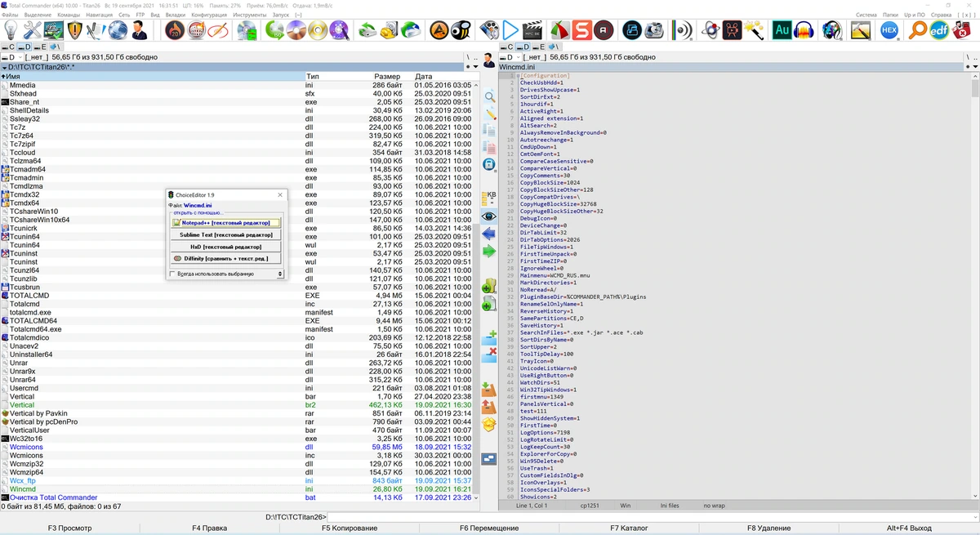Viewport: 980px width, 535px height.
Task: Open ChoiceEditor options spinner arrows
Action: point(281,274)
